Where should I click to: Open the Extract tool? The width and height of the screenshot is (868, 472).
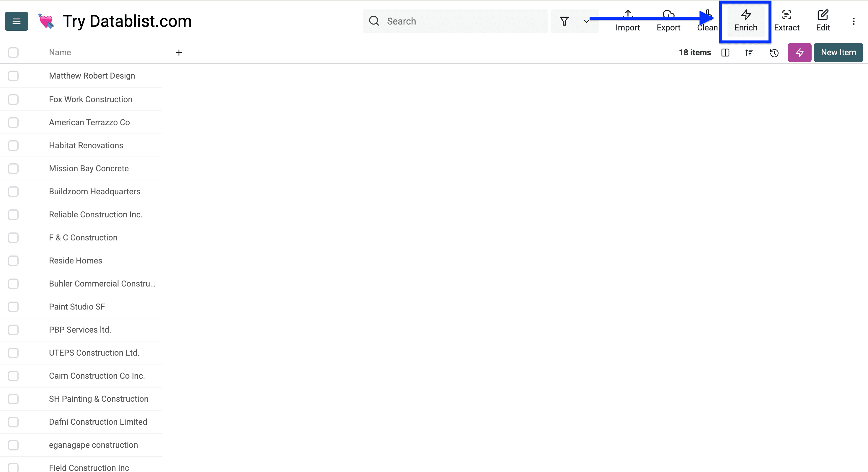coord(786,21)
